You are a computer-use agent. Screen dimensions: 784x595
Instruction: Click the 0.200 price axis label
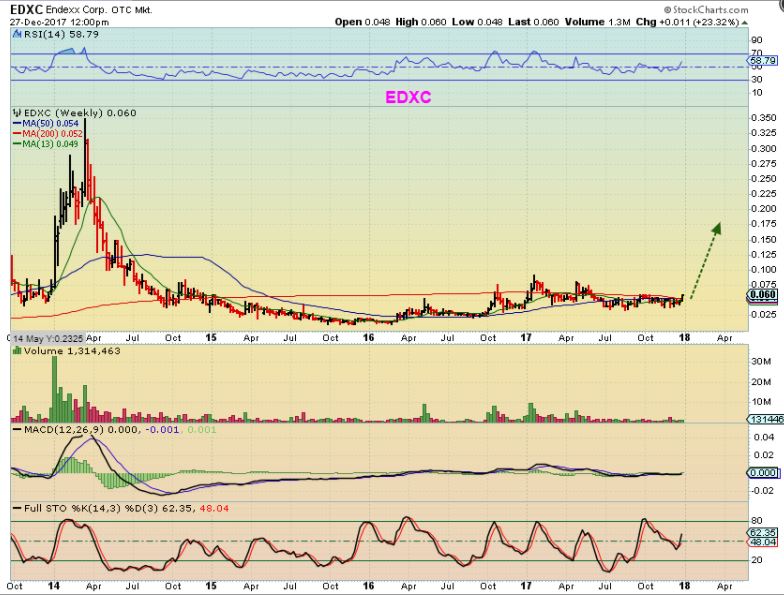pyautogui.click(x=764, y=209)
